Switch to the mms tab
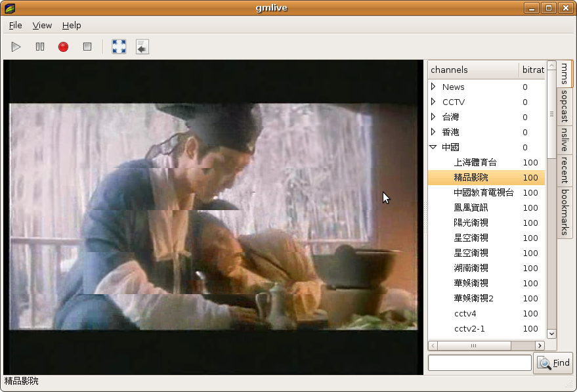This screenshot has width=577, height=392. coord(565,74)
